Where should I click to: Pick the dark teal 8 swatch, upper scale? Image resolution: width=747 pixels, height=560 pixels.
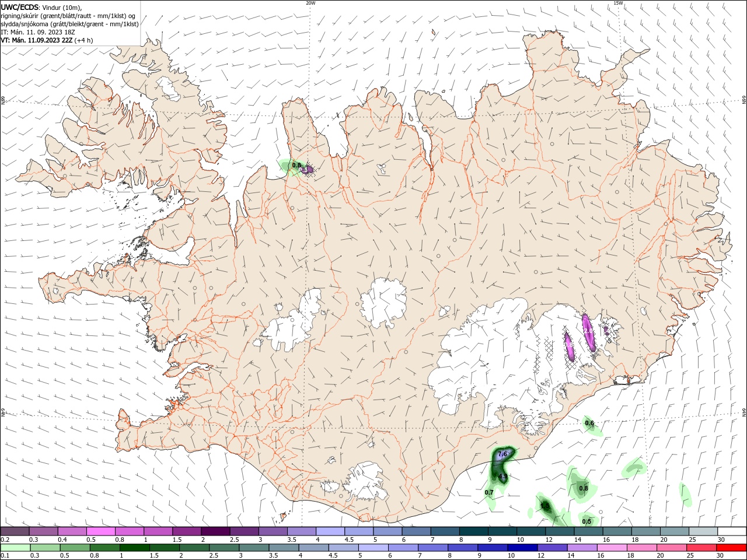[473, 531]
